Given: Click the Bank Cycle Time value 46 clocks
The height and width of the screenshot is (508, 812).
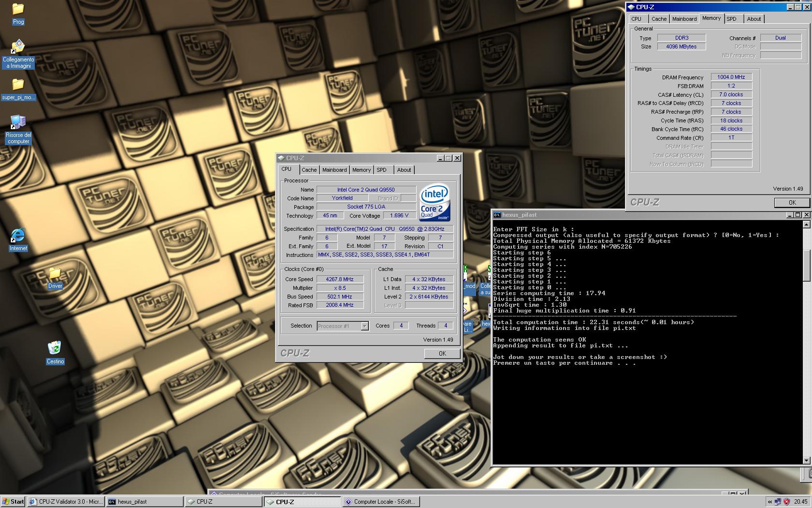Looking at the screenshot, I should click(x=731, y=129).
